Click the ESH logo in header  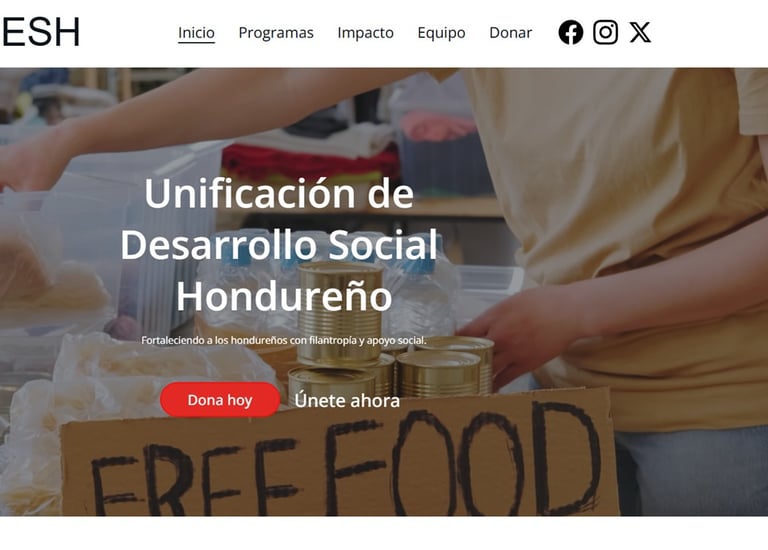(x=40, y=32)
